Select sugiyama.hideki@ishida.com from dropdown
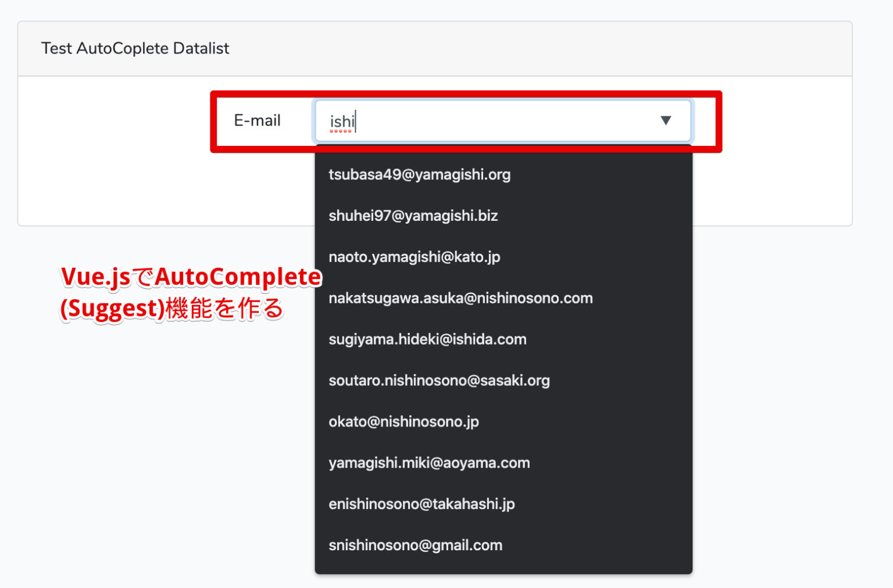Screen dimensions: 893x588 [x=427, y=339]
